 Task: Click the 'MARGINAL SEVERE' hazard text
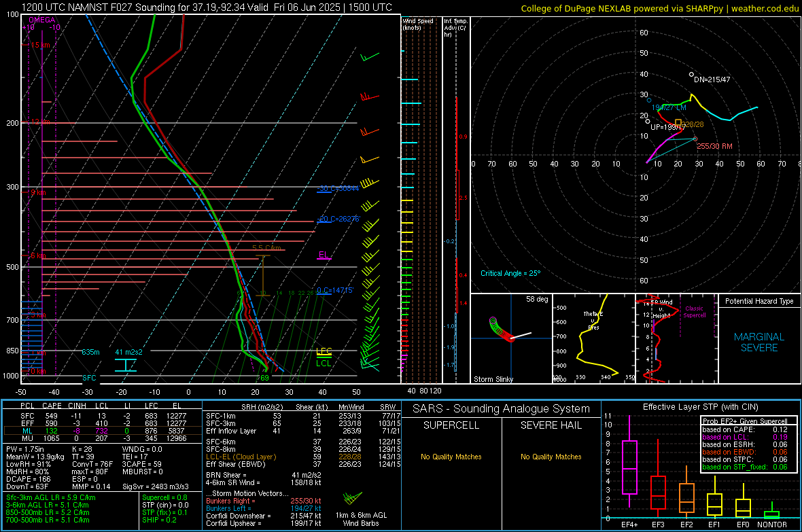click(x=759, y=342)
